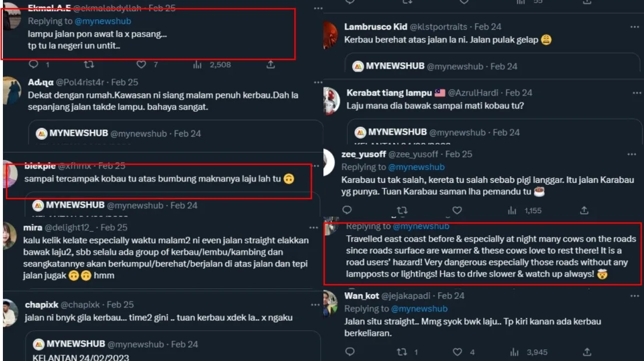
Task: Retweet Ekmal.A.E's lampu jalan tweet
Action: (89, 65)
